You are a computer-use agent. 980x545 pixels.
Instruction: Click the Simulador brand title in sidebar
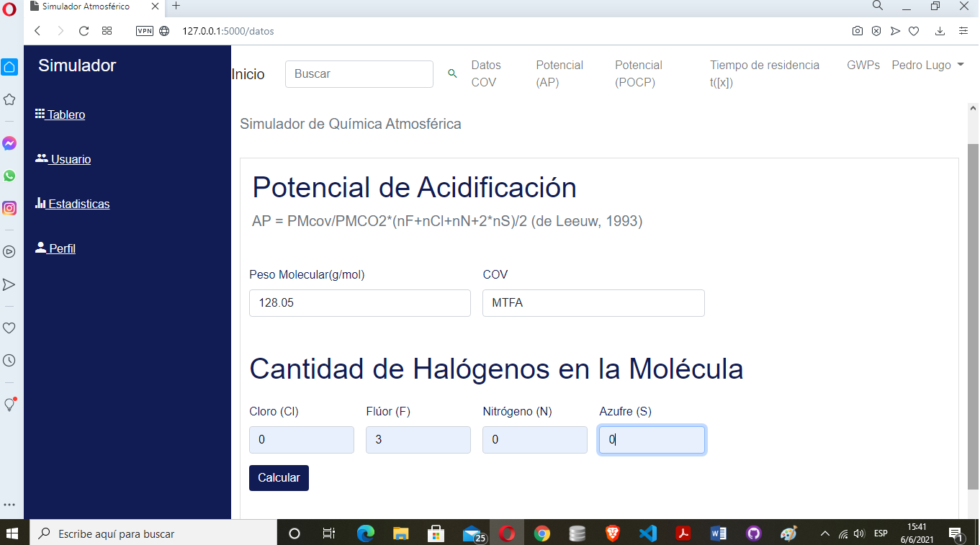coord(77,66)
